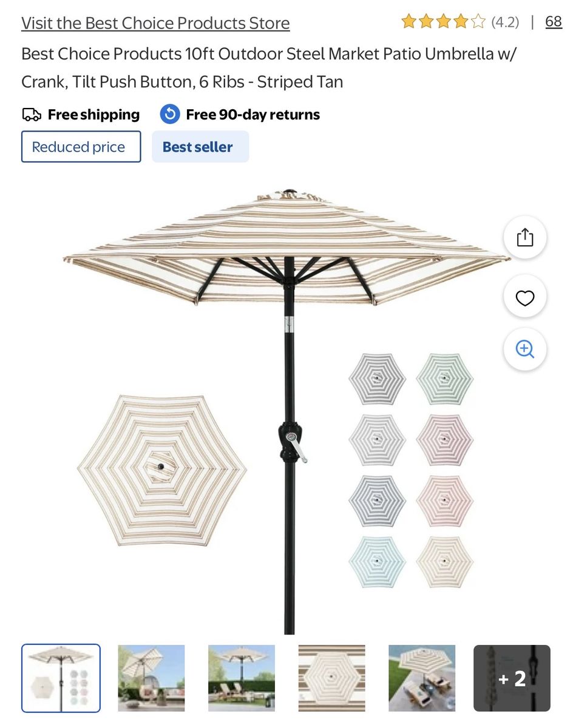Viewport: 573px width, 728px height.
Task: Click the Reduced price badge
Action: 81,147
